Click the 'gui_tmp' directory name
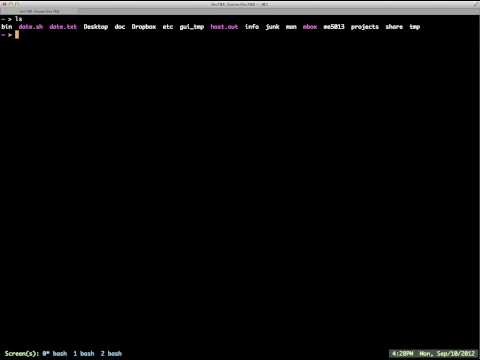Image resolution: width=480 pixels, height=360 pixels. 192,27
